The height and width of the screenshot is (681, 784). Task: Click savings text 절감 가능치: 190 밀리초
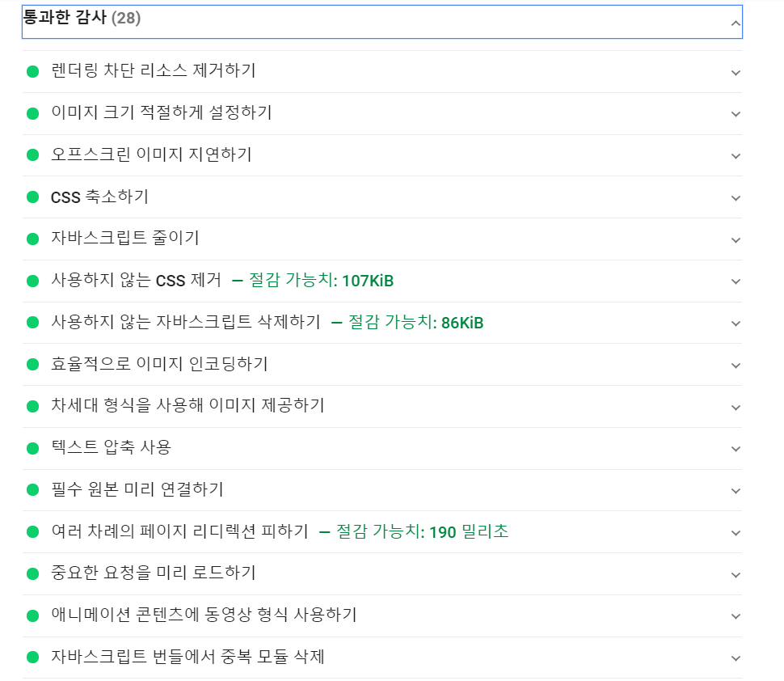(423, 531)
